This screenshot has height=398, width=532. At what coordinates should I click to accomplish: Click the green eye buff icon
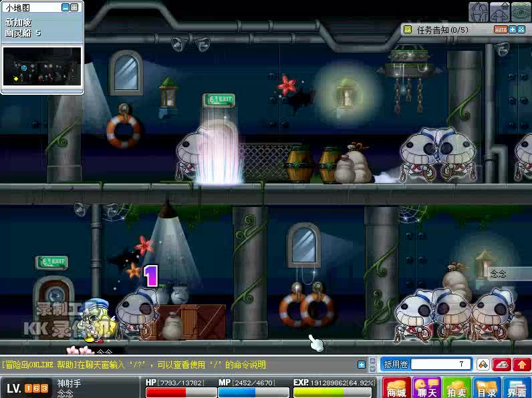(x=521, y=12)
